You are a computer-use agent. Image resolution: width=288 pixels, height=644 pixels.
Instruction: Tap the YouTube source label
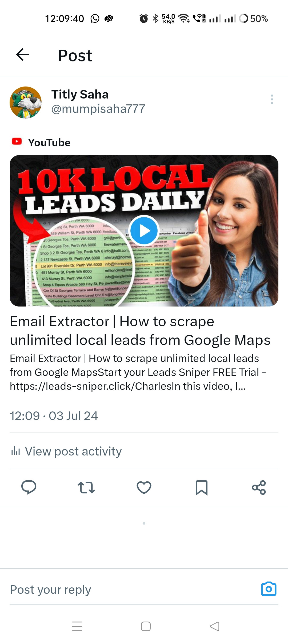coord(41,142)
